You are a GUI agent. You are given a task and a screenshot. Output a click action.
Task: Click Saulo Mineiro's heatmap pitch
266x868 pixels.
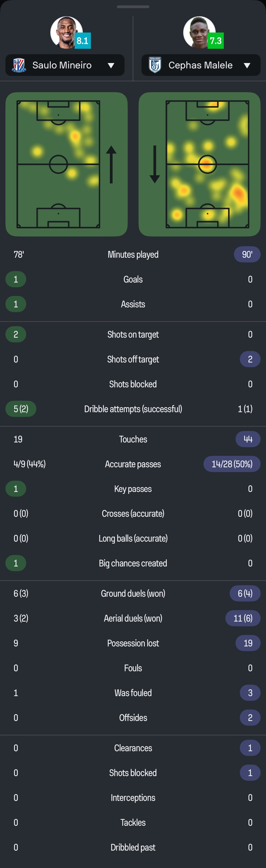coord(58,164)
